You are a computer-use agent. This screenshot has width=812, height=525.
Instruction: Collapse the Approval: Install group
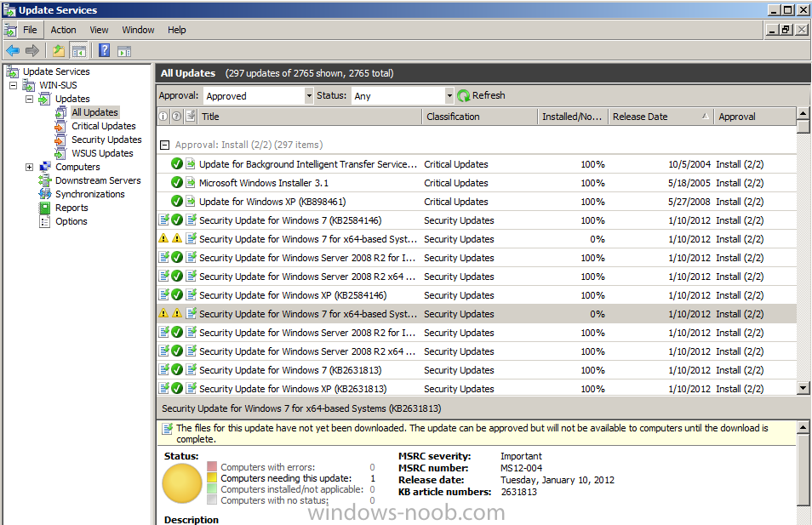point(164,145)
